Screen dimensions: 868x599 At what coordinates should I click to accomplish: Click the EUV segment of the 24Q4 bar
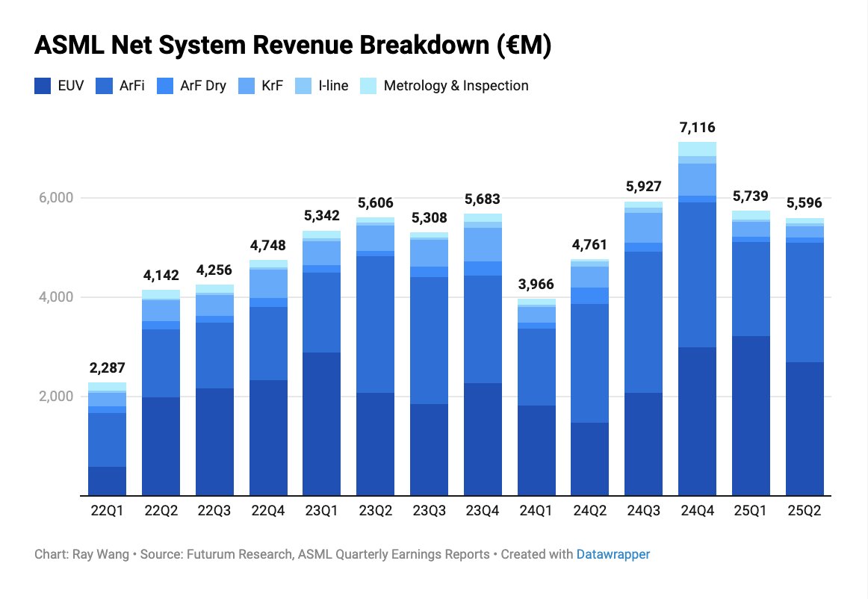[x=697, y=421]
